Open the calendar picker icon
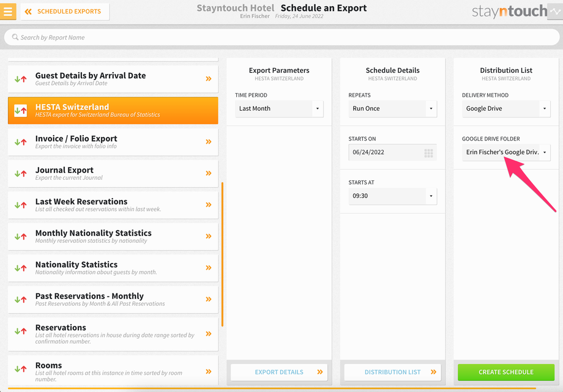Screen dimensions: 563x392 tap(428, 153)
